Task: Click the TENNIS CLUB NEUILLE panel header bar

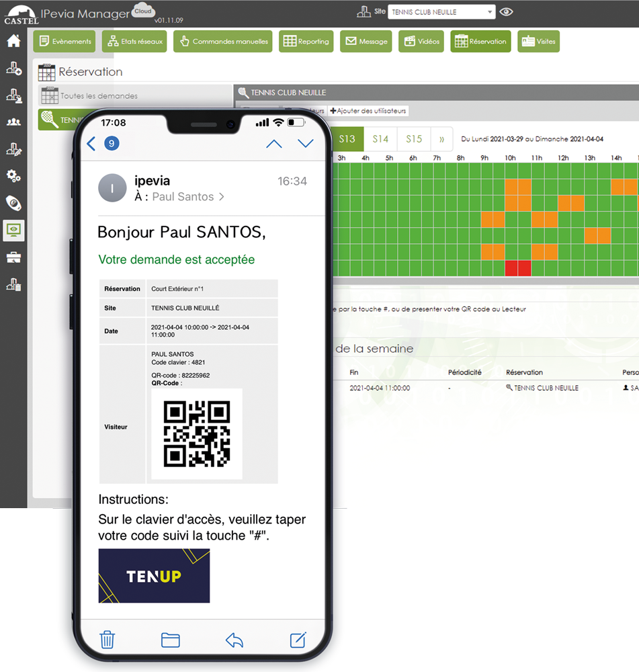Action: click(x=436, y=93)
